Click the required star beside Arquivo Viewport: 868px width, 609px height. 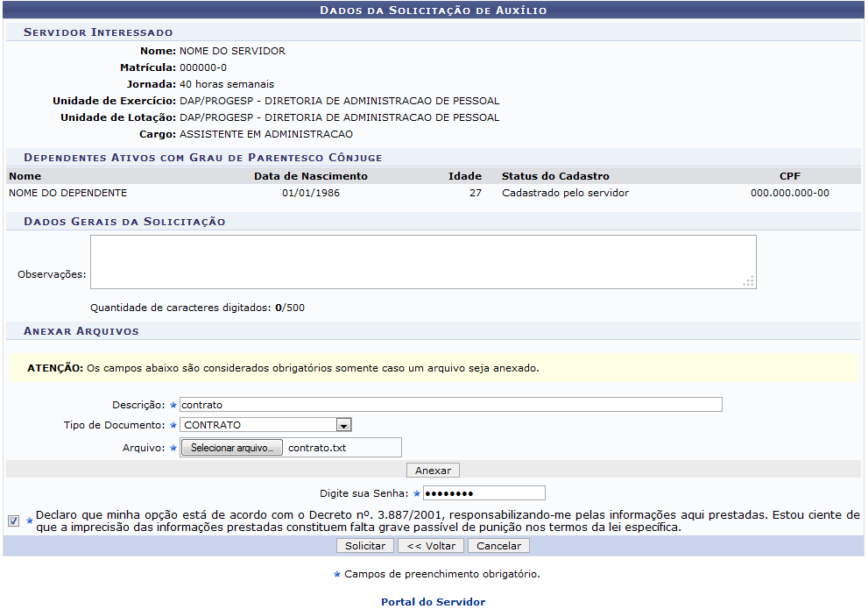(173, 448)
